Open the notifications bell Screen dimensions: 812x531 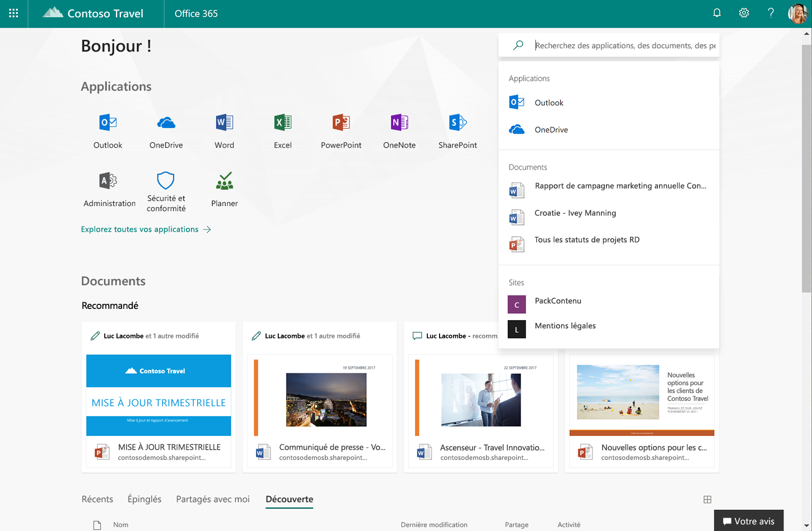717,13
